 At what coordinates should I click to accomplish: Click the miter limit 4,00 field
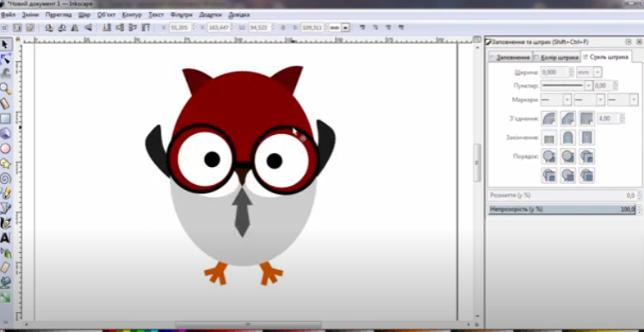[608, 119]
